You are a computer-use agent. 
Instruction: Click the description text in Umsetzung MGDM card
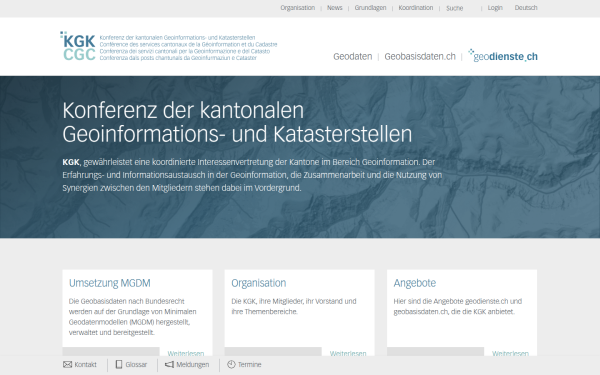pos(133,317)
